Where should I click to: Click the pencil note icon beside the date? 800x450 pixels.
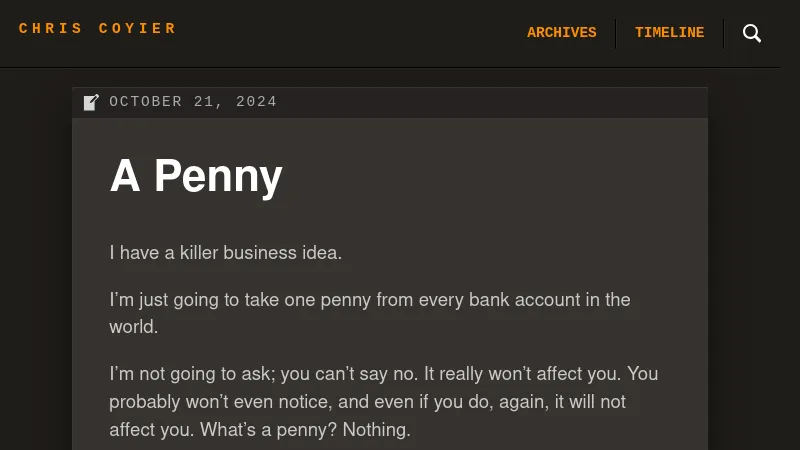pyautogui.click(x=91, y=102)
